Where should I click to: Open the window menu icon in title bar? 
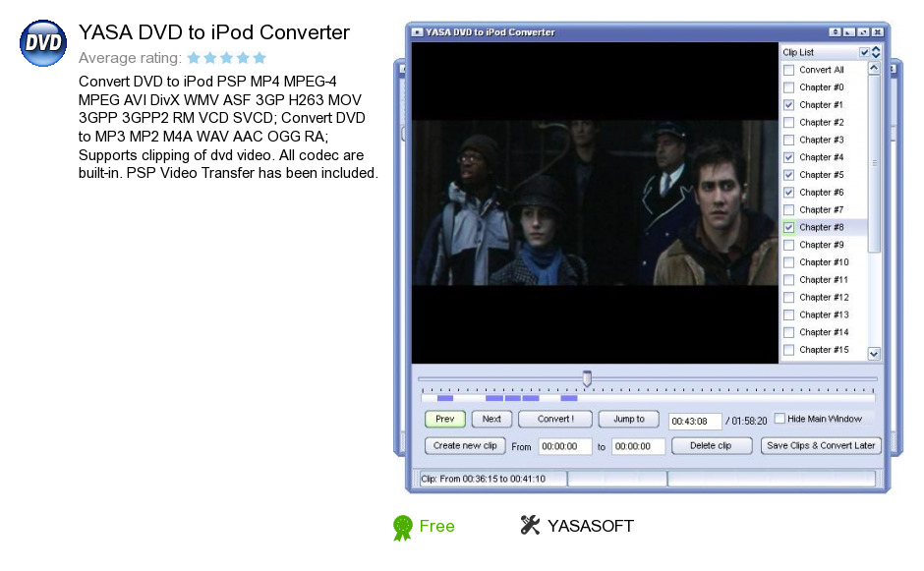(x=417, y=32)
